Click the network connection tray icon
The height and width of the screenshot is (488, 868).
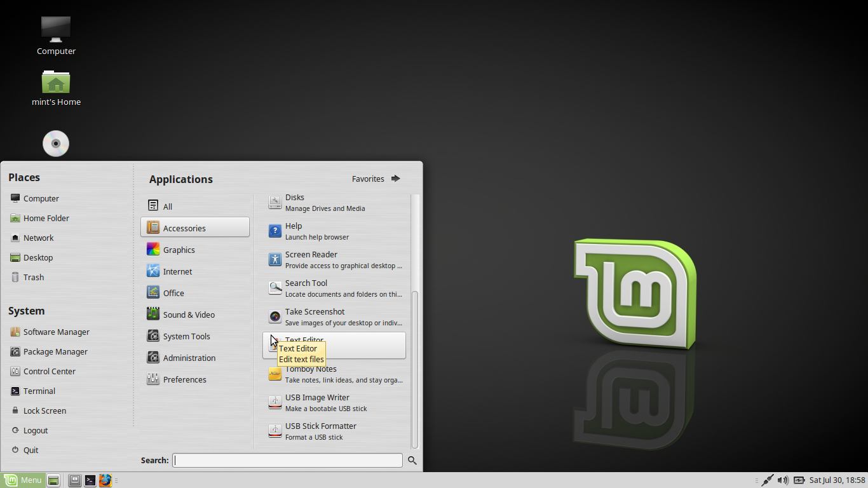click(x=768, y=480)
